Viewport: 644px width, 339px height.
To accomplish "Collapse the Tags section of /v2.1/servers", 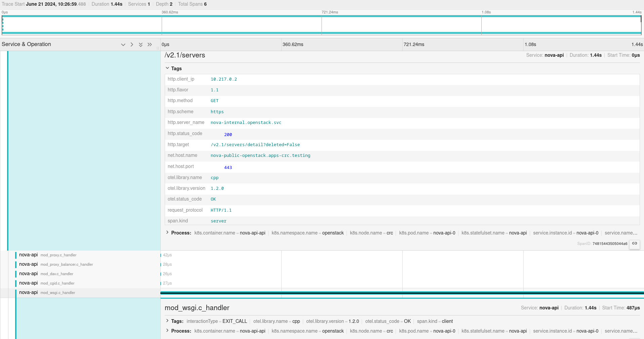I will (173, 69).
